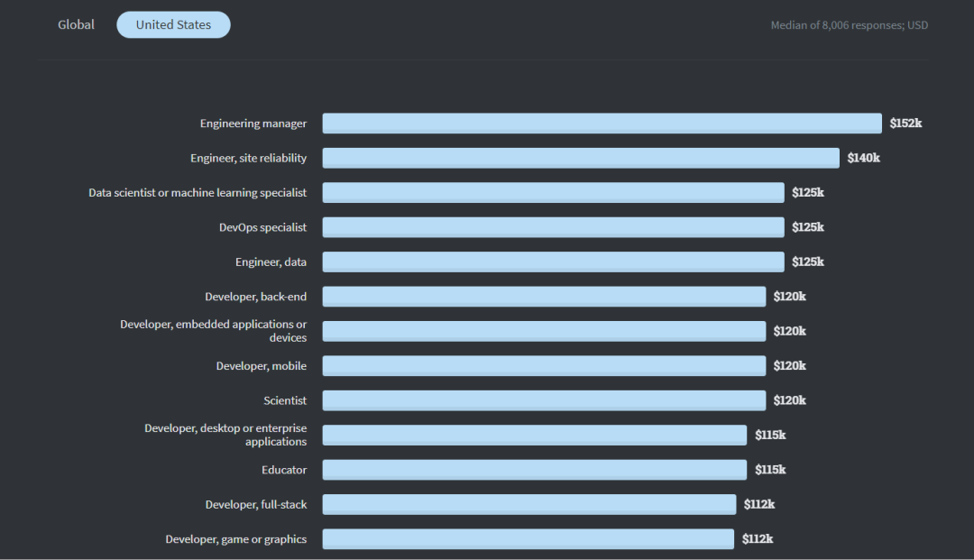
Task: Click the Developer, full-stack bar
Action: coord(529,504)
